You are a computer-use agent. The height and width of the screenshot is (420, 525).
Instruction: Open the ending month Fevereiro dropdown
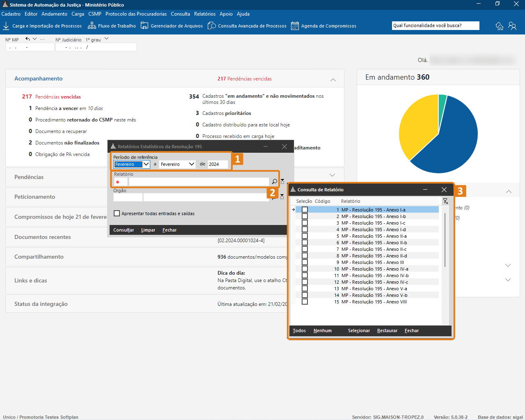192,164
